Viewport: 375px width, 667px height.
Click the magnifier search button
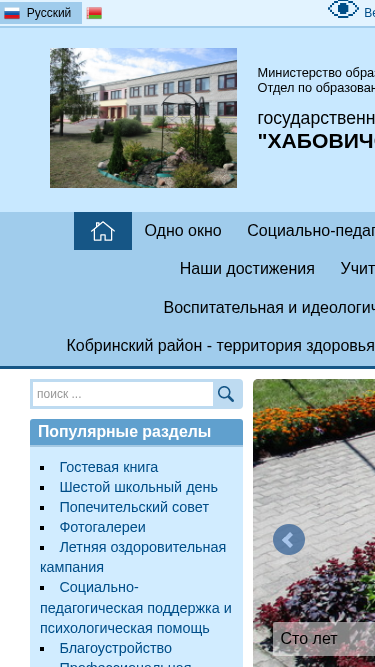tap(226, 394)
